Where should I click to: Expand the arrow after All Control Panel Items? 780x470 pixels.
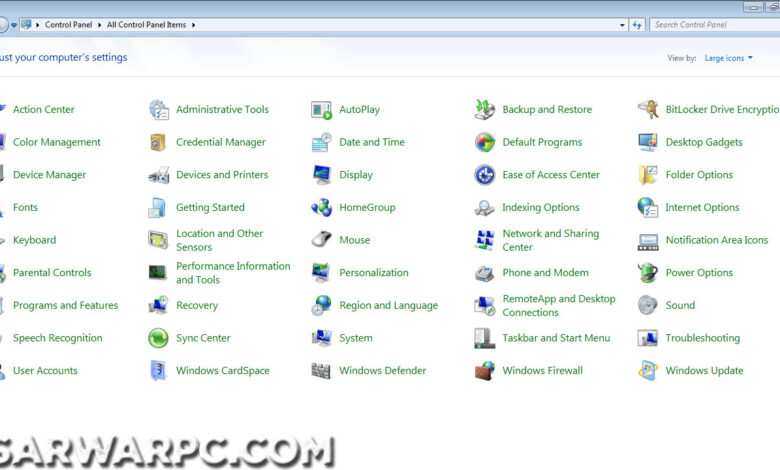tap(194, 25)
